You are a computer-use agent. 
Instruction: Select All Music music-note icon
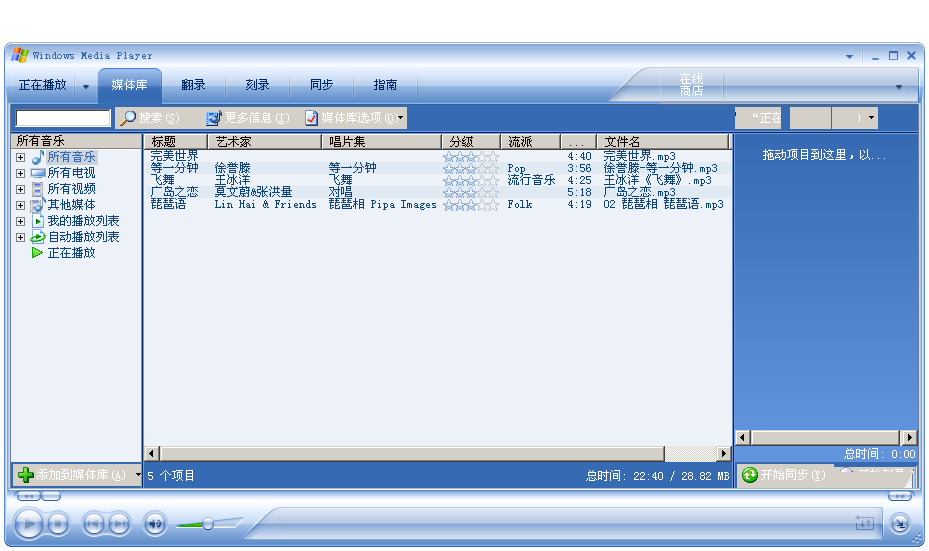(x=38, y=157)
